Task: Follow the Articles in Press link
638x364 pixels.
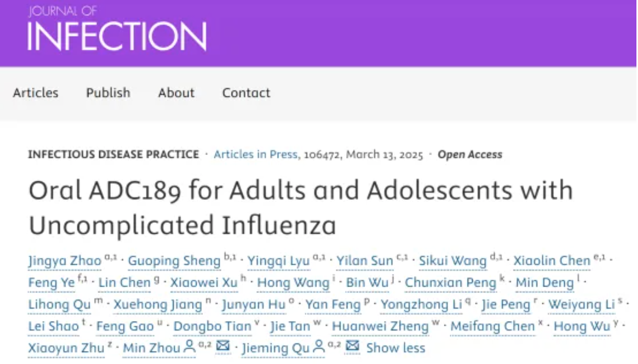Action: (x=256, y=154)
